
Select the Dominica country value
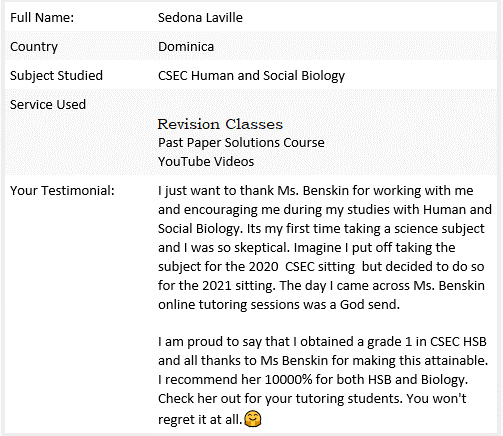(186, 47)
